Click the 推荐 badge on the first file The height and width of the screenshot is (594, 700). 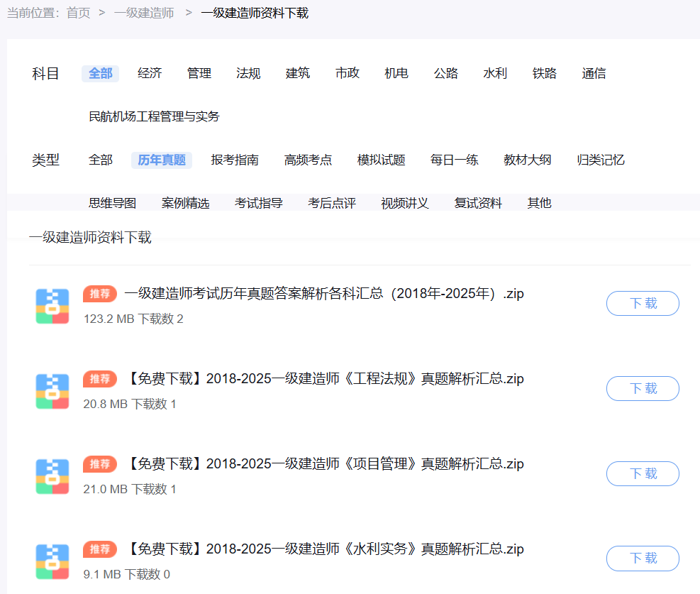[x=99, y=293]
